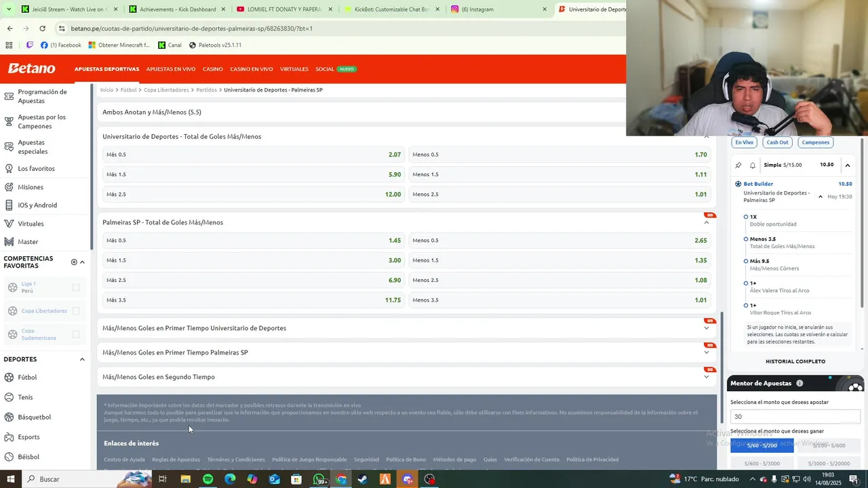The width and height of the screenshot is (868, 488).
Task: Go back using the browser back arrow
Action: 9,28
